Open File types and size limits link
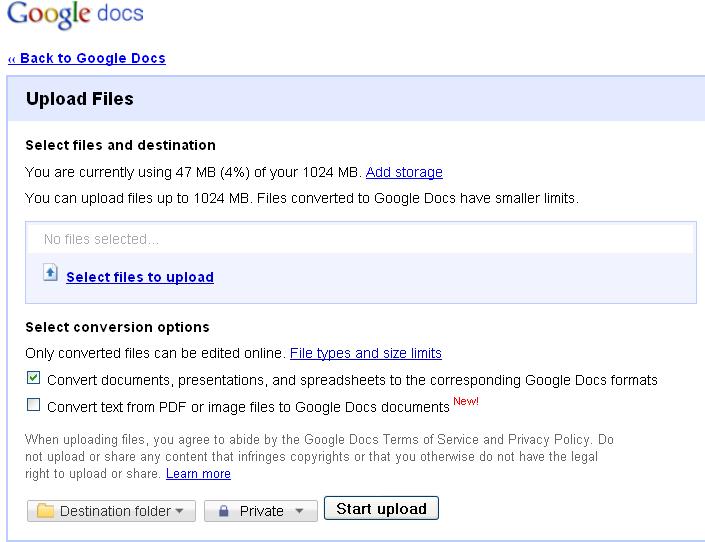Viewport: 705px width, 542px height. click(366, 353)
